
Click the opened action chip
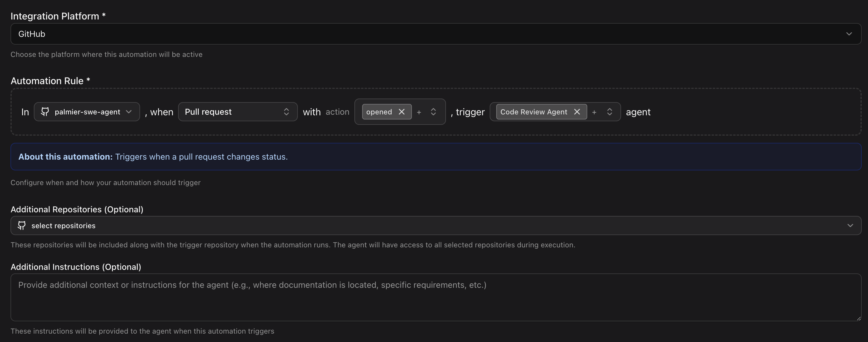tap(379, 112)
